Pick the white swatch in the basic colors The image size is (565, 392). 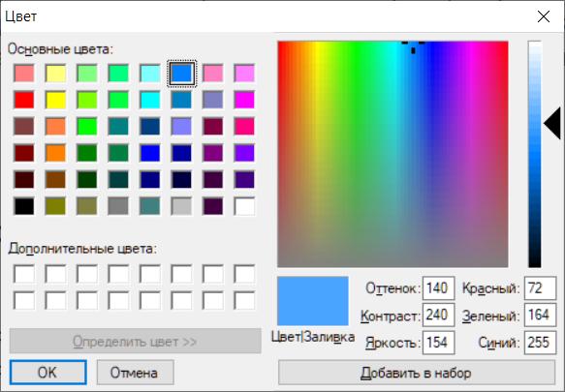(x=244, y=206)
